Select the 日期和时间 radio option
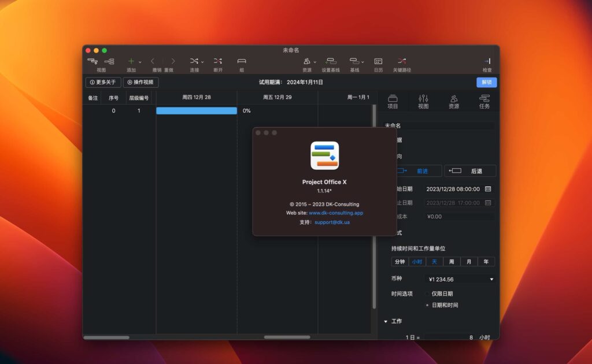Viewport: 592px width, 364px height. click(x=426, y=304)
